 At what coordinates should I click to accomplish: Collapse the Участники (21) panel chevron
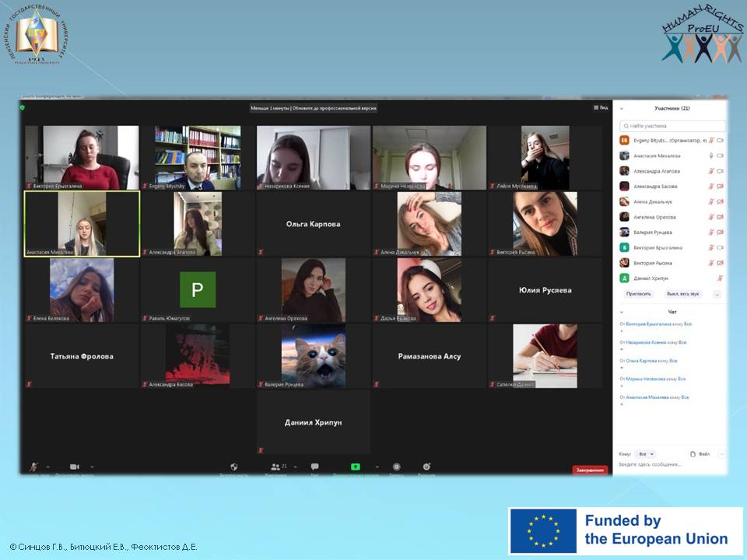[x=621, y=109]
